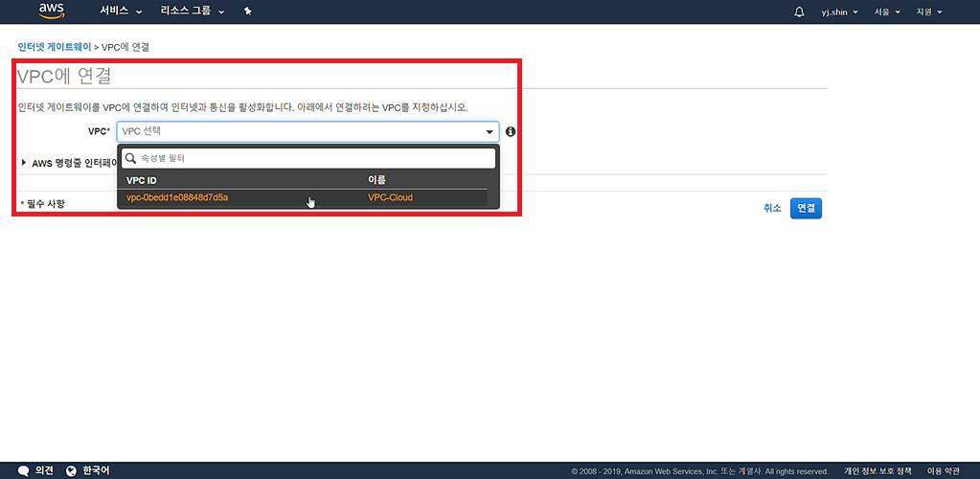
Task: Click the speech bubble feedback icon
Action: [x=24, y=471]
